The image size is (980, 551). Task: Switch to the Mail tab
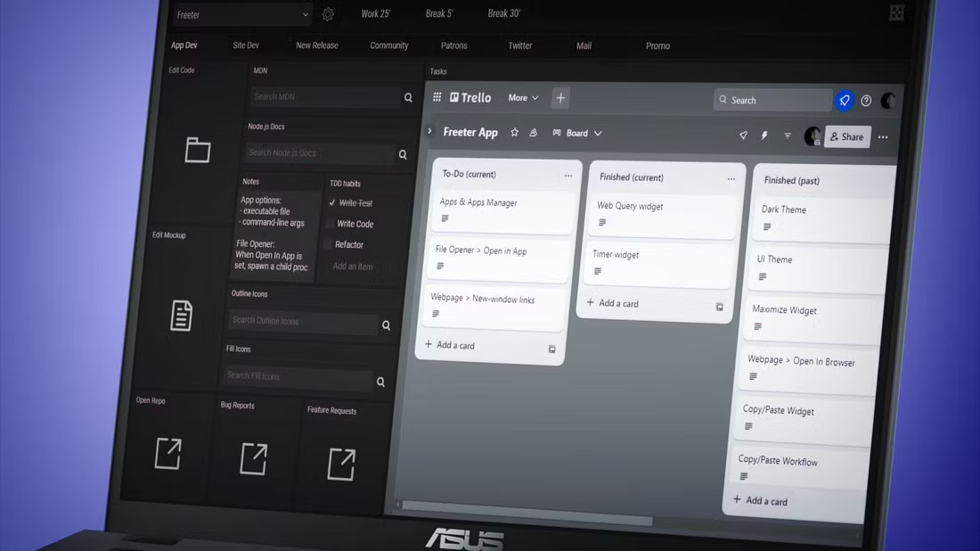coord(584,45)
